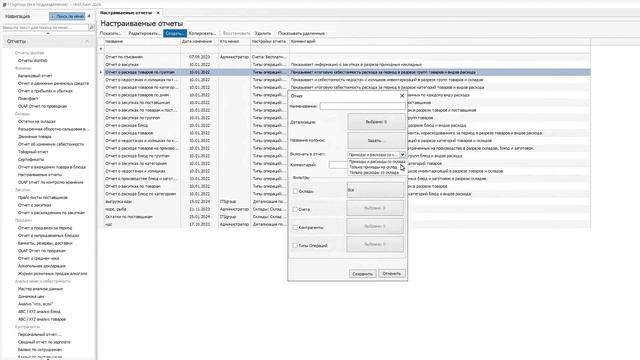Choose Приходы и расходы со склада option
The width and height of the screenshot is (640, 360).
(377, 162)
